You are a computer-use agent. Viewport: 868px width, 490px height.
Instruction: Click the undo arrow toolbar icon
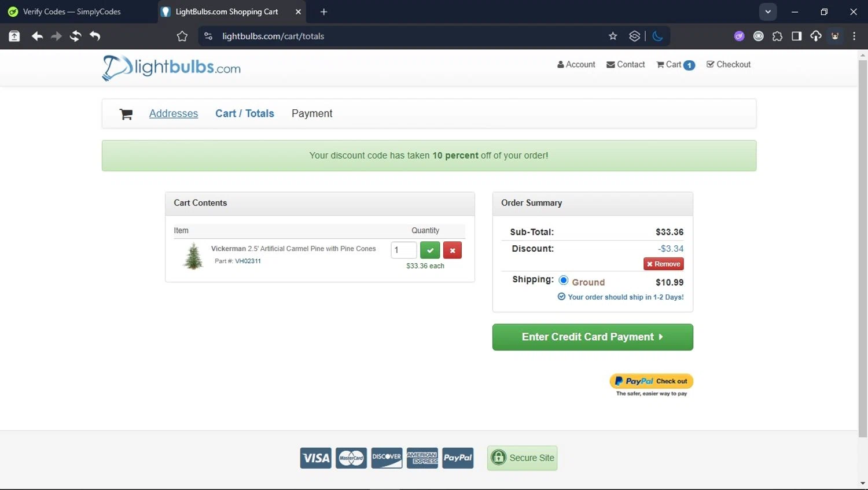95,36
